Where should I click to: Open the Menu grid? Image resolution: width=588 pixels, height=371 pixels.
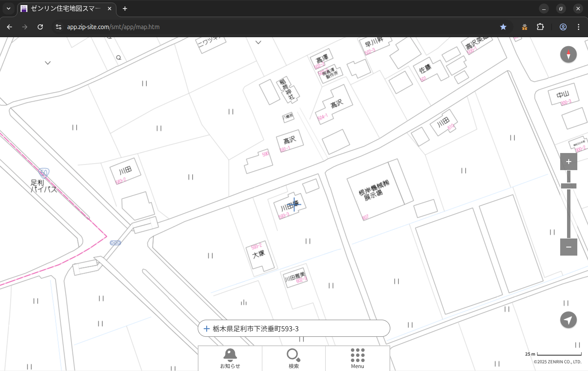(357, 358)
